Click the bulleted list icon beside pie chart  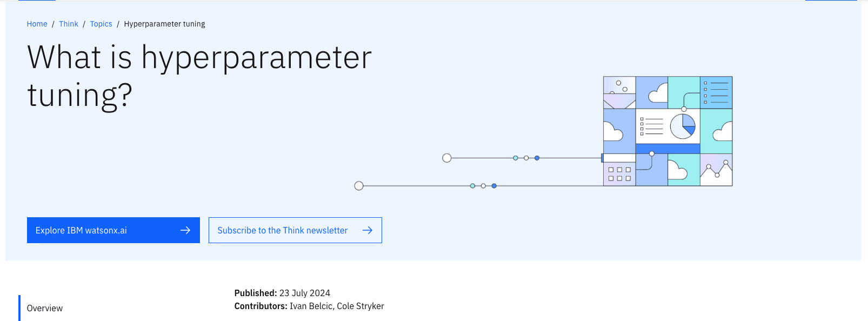(x=651, y=126)
